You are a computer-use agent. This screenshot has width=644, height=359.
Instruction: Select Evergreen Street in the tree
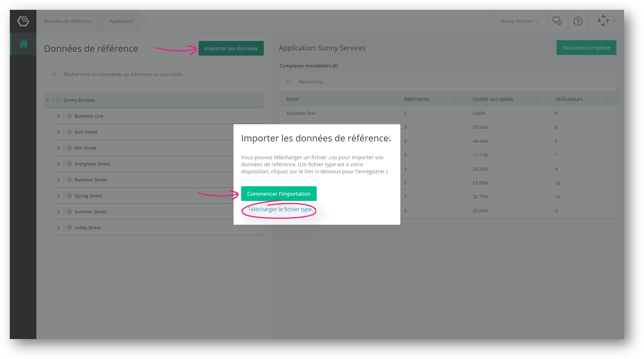click(92, 164)
